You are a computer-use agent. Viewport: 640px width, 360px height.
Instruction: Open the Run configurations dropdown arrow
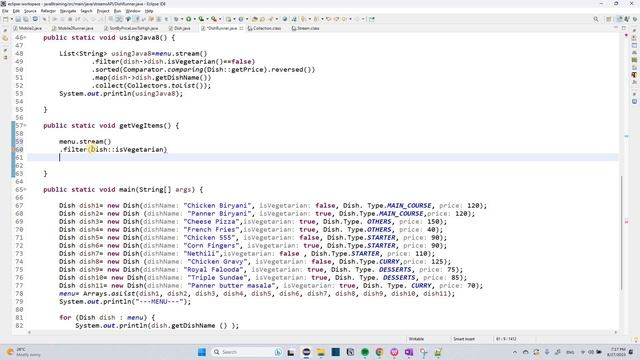coord(195,19)
